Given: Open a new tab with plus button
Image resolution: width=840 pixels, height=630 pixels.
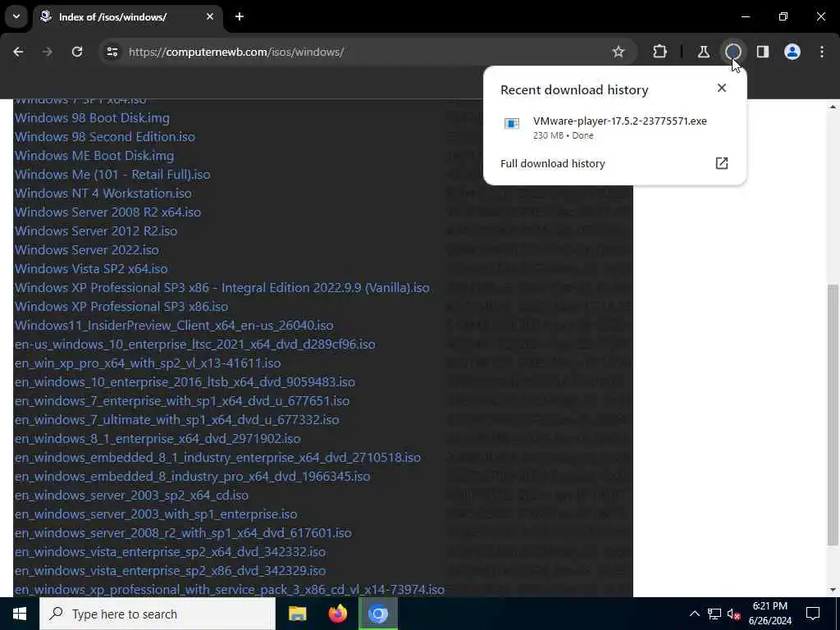Looking at the screenshot, I should (x=240, y=16).
